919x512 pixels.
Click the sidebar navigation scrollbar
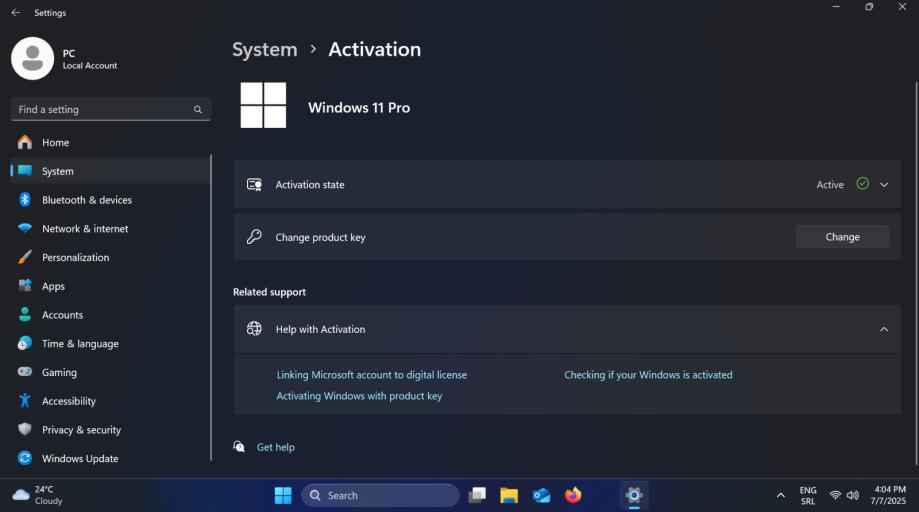pos(211,308)
